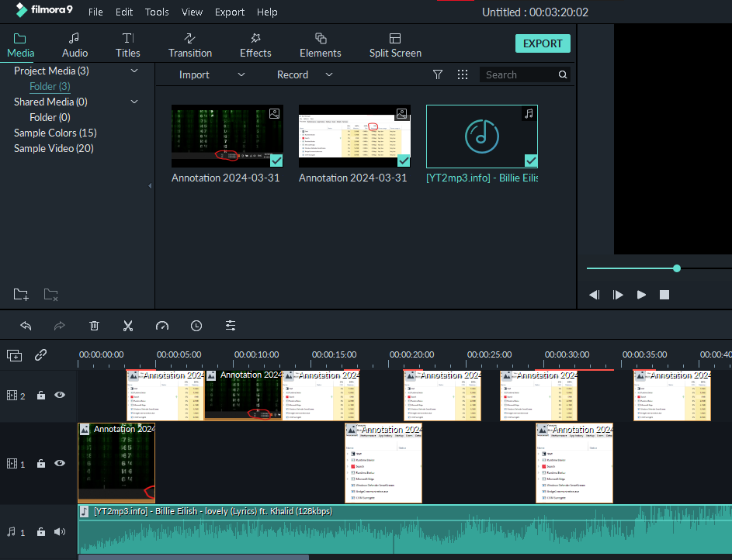Open the Edit menu

coord(124,12)
